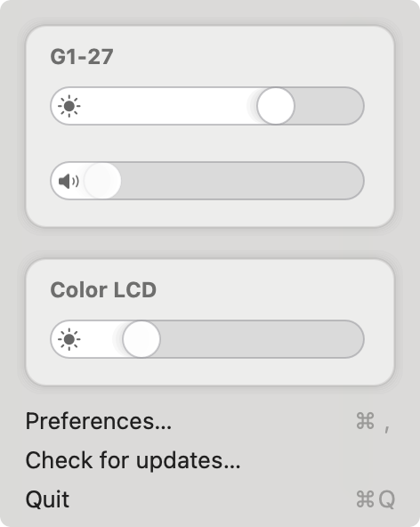Click the G1-27 volume speaker icon
The image size is (420, 527).
point(69,182)
